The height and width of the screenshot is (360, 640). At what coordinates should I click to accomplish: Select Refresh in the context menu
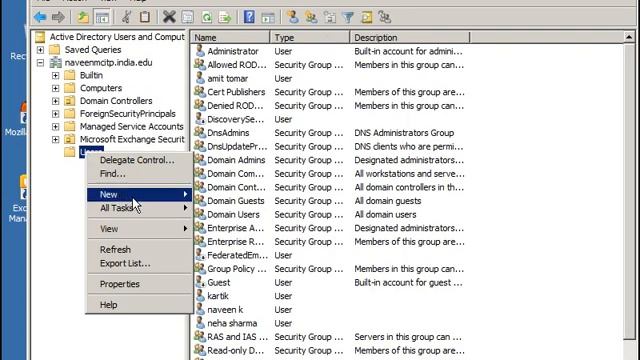[139, 249]
